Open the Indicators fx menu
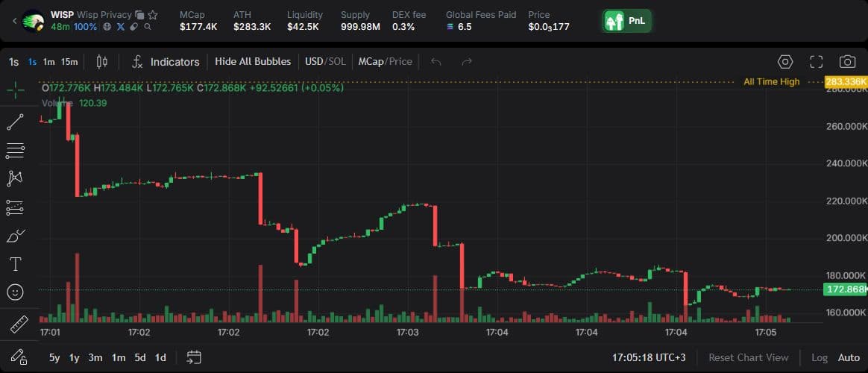The width and height of the screenshot is (868, 373). click(166, 62)
